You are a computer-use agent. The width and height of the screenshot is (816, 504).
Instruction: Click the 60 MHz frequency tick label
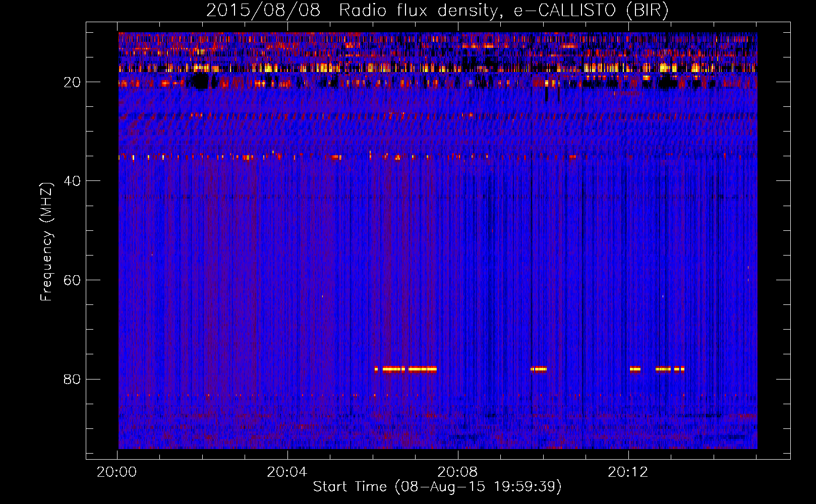72,280
